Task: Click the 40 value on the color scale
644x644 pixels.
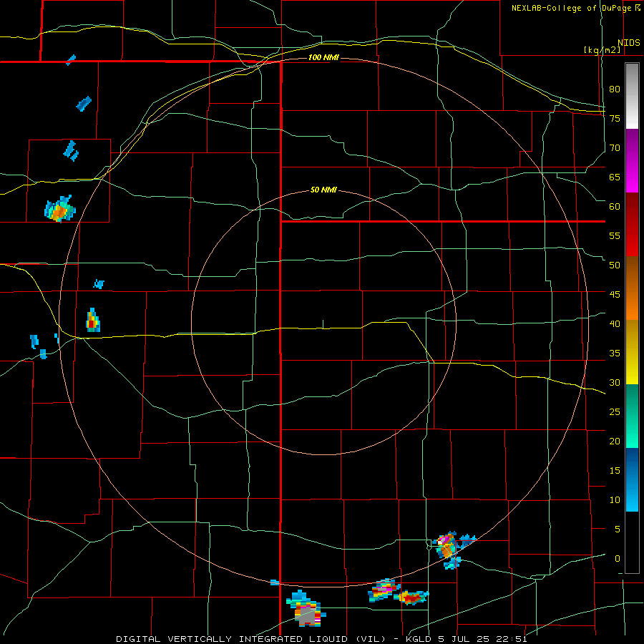Action: click(615, 324)
